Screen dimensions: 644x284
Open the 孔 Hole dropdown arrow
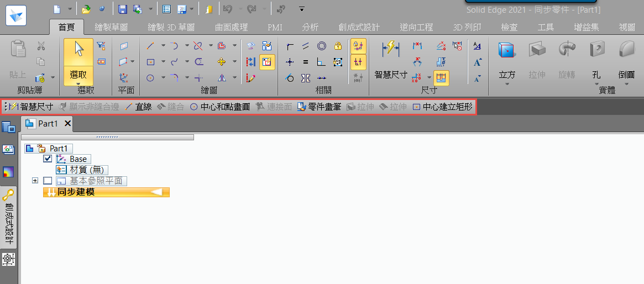596,84
